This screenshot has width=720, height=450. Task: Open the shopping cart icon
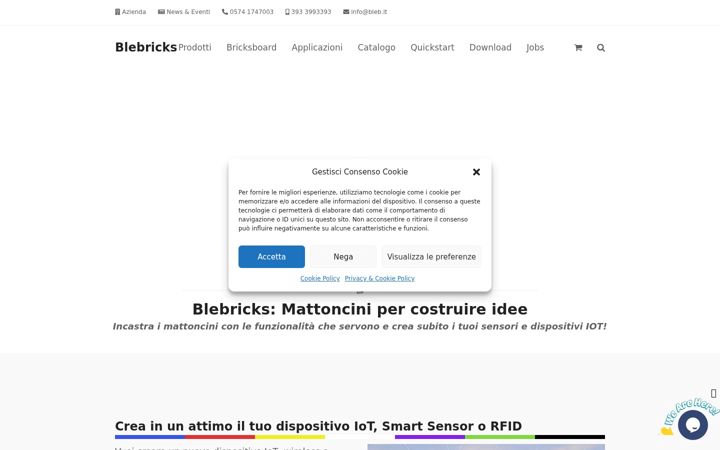coord(578,47)
